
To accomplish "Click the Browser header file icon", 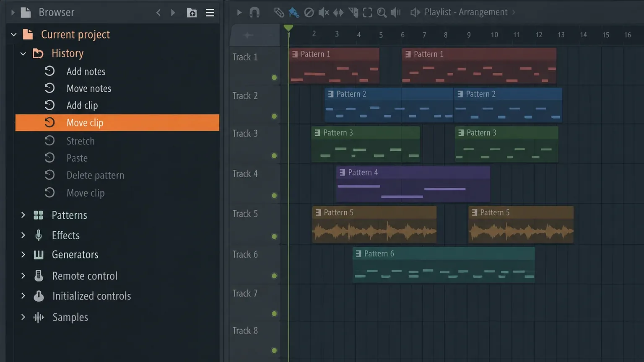I will (26, 13).
